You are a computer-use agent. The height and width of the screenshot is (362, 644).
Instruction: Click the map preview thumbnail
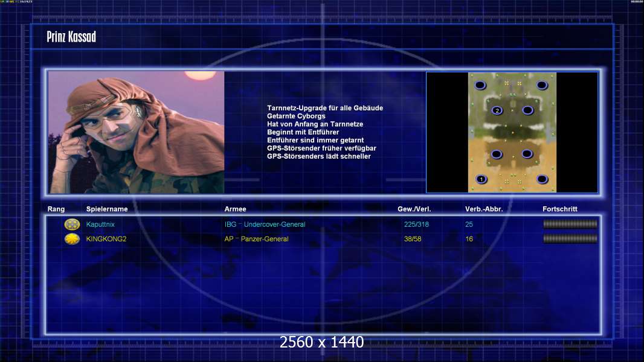tap(512, 132)
